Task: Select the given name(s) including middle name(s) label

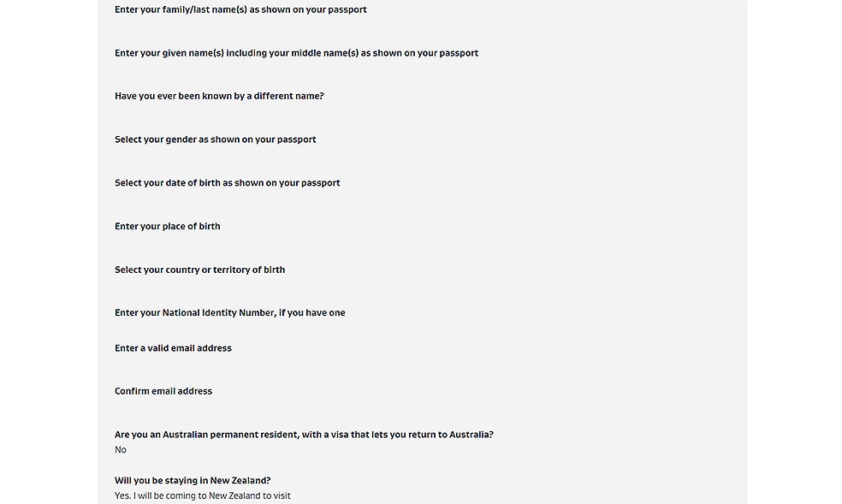Action: [296, 53]
